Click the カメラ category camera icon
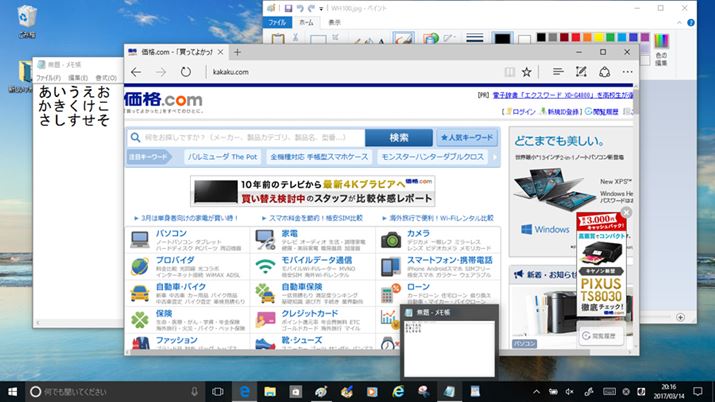715x402 pixels. click(x=390, y=238)
